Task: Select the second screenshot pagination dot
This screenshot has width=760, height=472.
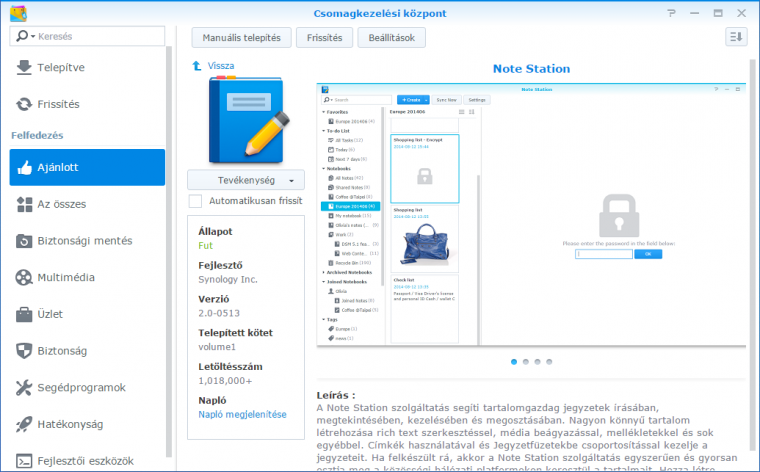Action: tap(525, 362)
